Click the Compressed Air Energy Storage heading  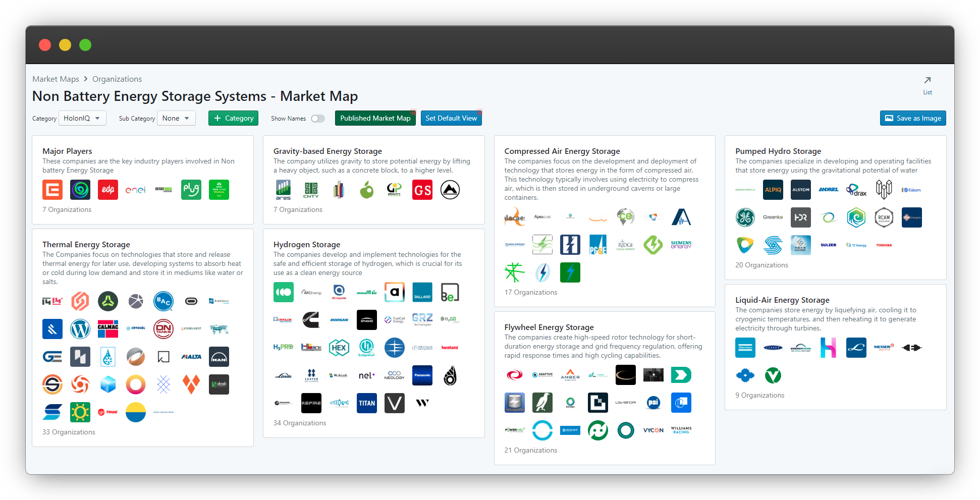pos(562,151)
